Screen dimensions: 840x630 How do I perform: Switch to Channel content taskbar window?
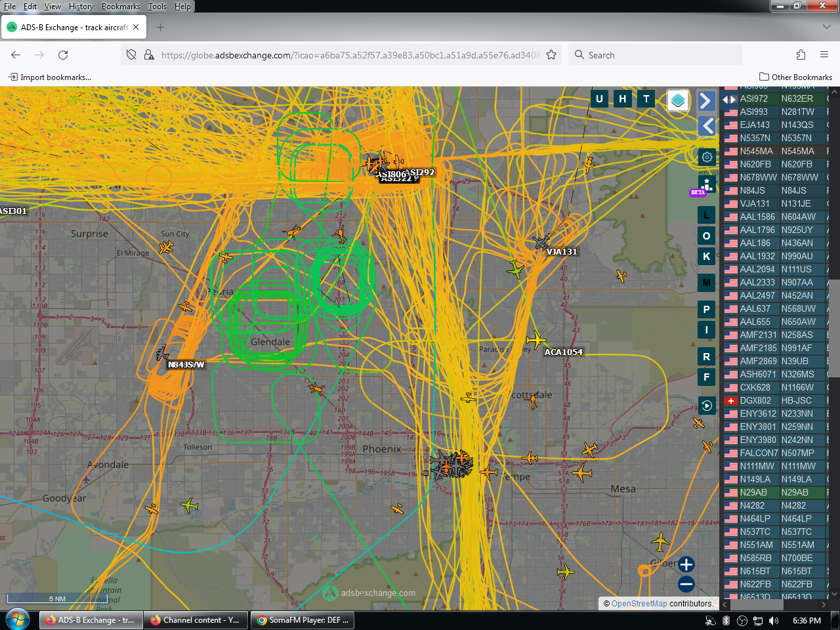pyautogui.click(x=196, y=620)
